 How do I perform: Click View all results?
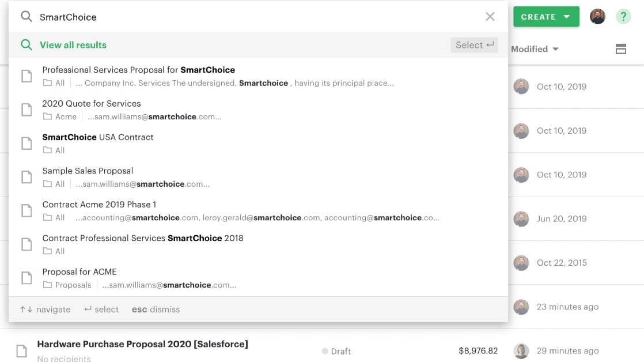pos(73,45)
